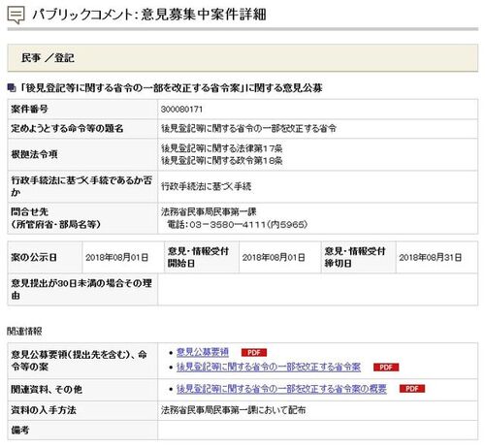Click the 関連情報 section heading

[x=24, y=331]
